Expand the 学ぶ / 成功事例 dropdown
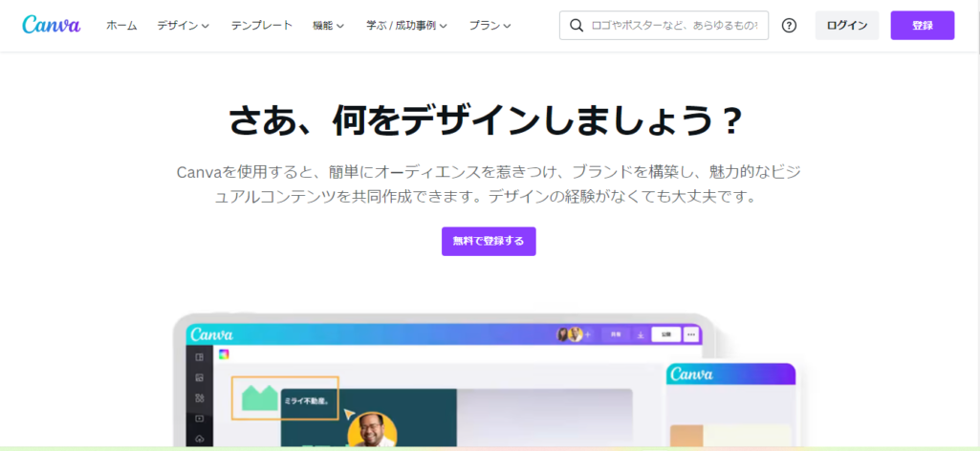980x451 pixels. point(407,26)
